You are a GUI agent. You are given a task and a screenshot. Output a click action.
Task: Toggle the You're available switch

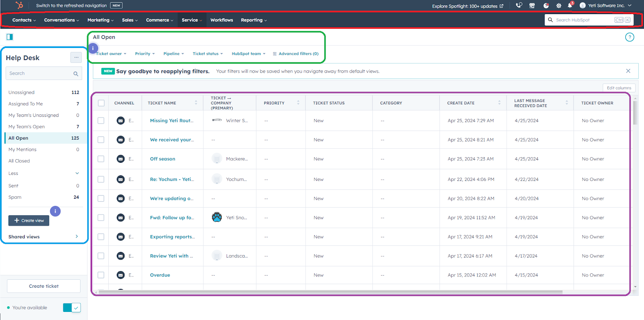point(72,308)
